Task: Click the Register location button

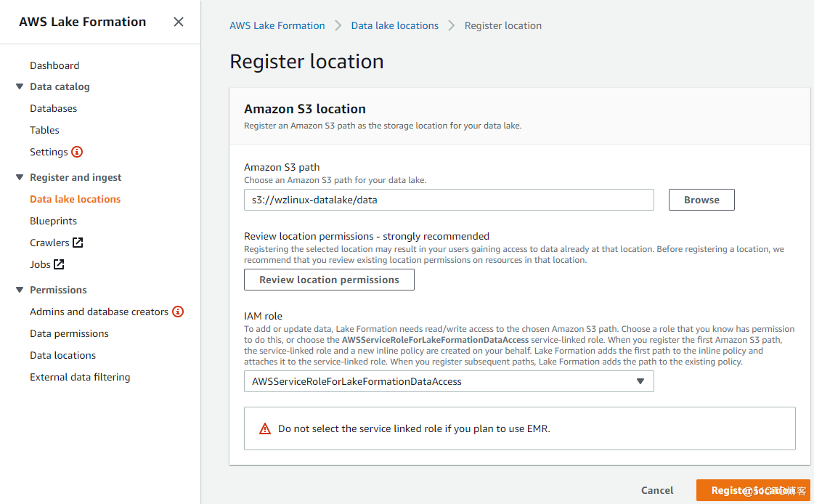Action: (753, 490)
